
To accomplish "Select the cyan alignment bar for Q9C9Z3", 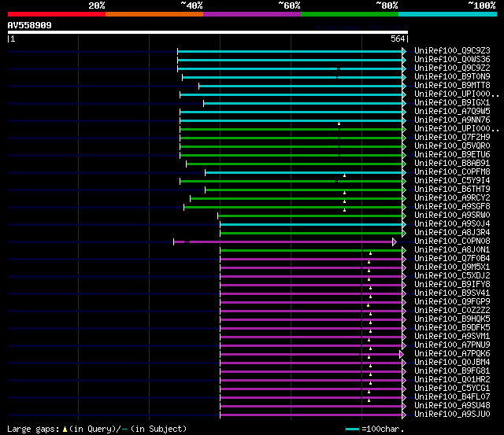I will 290,51.
